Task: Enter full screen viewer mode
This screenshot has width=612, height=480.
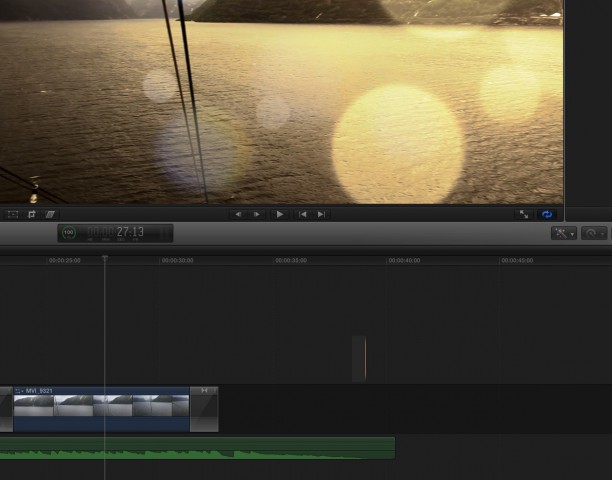Action: (x=523, y=214)
